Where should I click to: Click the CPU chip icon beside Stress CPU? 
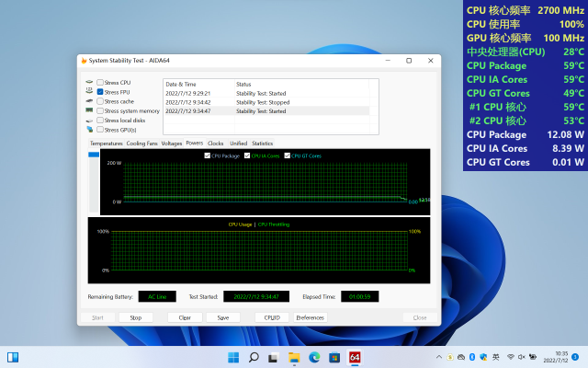[89, 82]
